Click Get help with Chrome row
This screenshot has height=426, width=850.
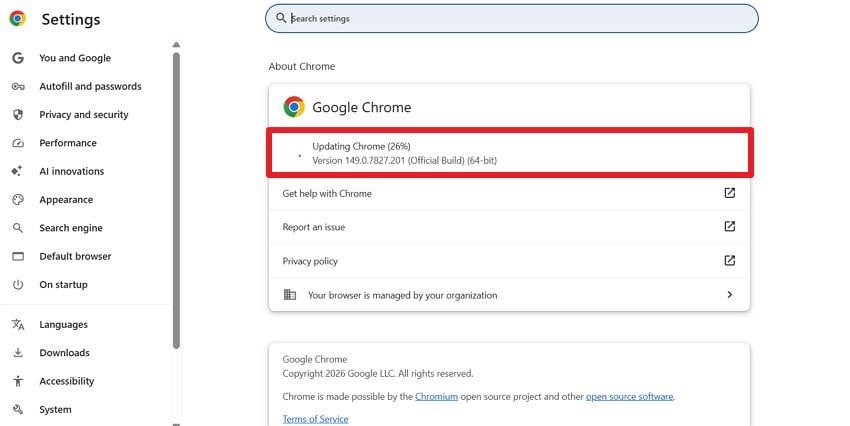[x=509, y=193]
